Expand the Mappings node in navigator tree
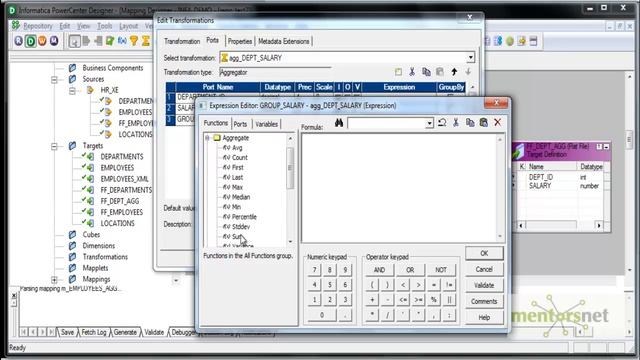Viewport: 640px width, 360px height. (x=54, y=280)
